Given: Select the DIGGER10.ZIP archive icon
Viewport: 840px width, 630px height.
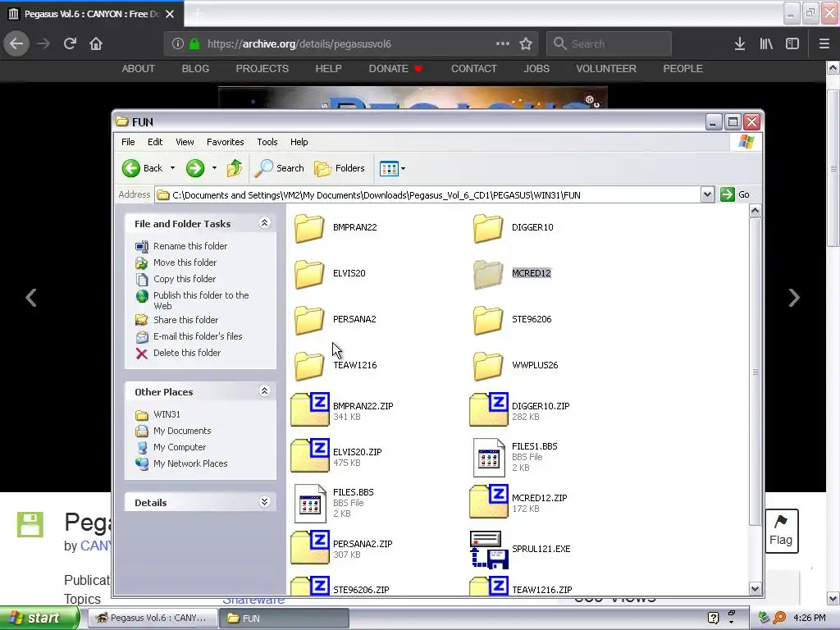Looking at the screenshot, I should pyautogui.click(x=489, y=410).
